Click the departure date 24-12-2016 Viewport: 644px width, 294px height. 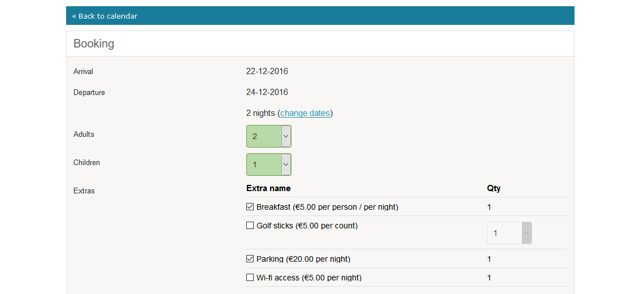pyautogui.click(x=267, y=92)
